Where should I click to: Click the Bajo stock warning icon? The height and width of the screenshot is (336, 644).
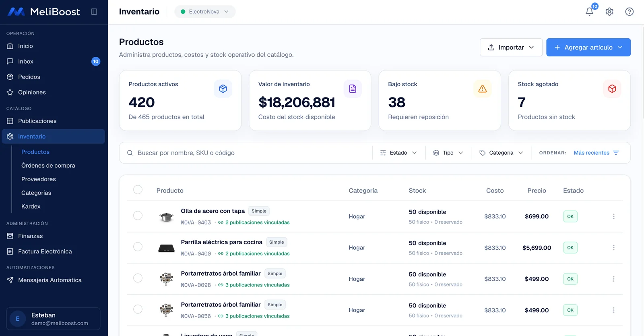pyautogui.click(x=483, y=89)
